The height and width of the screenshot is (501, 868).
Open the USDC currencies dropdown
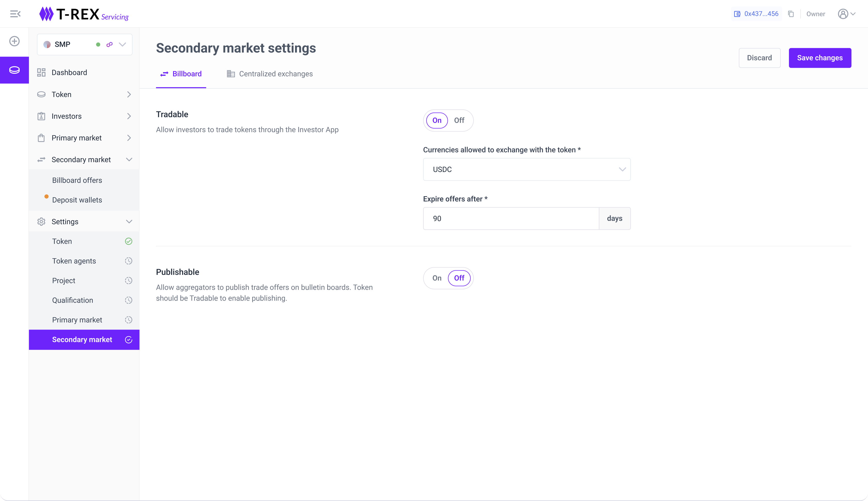(526, 169)
